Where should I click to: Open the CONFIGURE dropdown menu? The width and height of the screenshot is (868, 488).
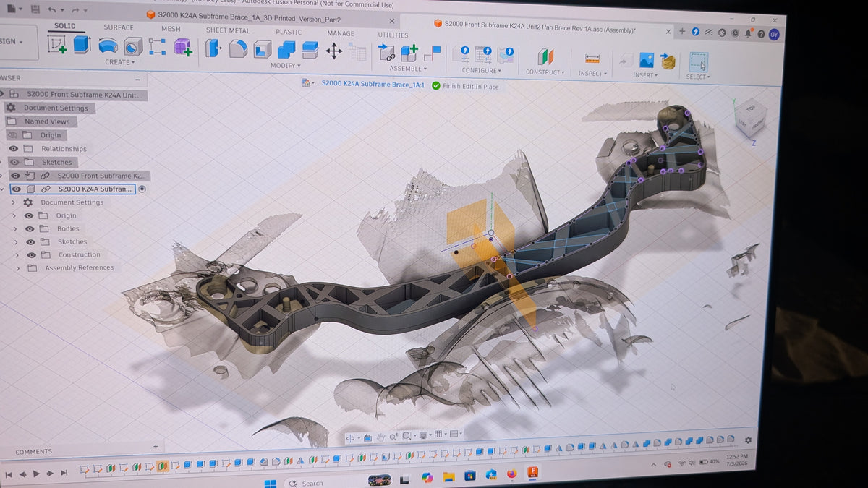tap(482, 70)
